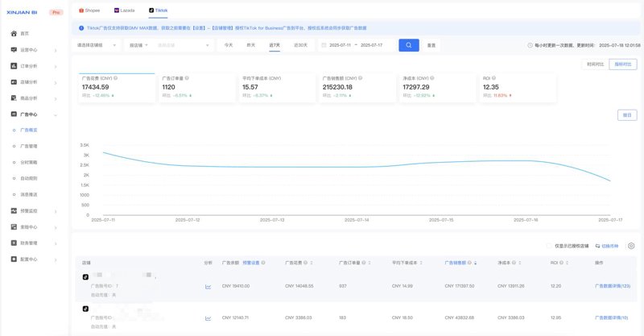Screen dimensions: 644x336
Task: Click the 运营中心 sidebar icon
Action: 14,50
